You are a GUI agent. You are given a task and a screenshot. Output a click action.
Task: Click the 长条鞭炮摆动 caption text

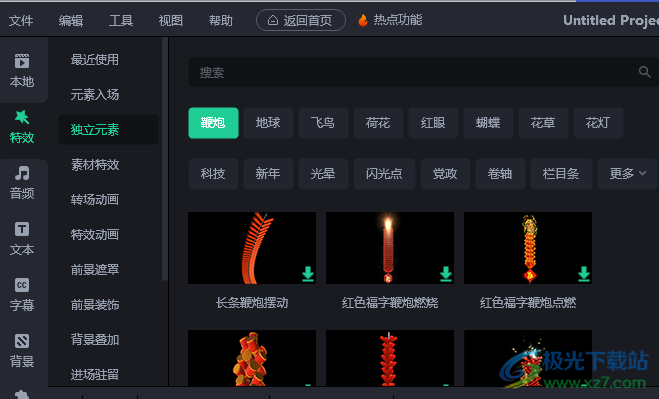(252, 303)
